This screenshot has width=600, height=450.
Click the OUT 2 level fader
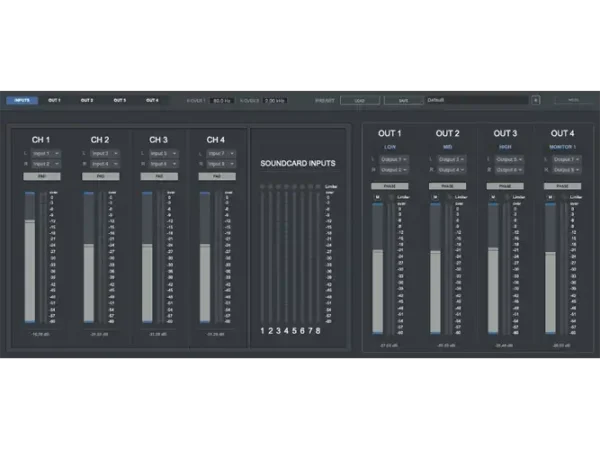[435, 269]
